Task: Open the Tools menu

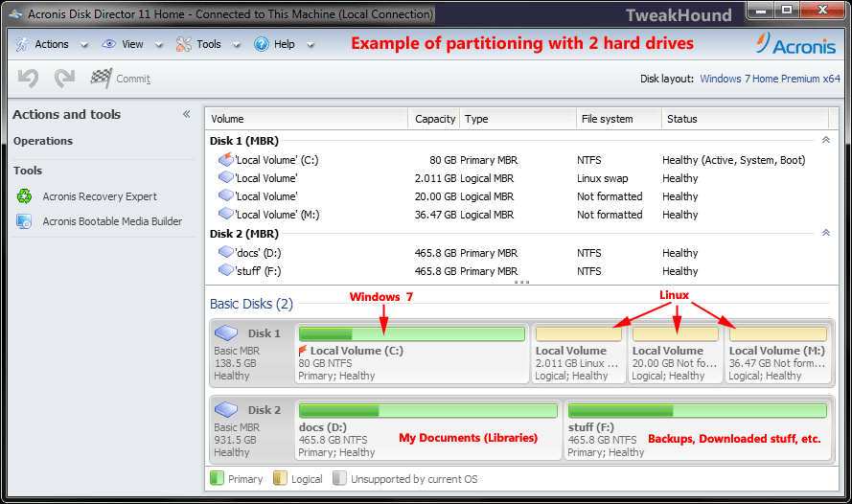Action: coord(209,44)
